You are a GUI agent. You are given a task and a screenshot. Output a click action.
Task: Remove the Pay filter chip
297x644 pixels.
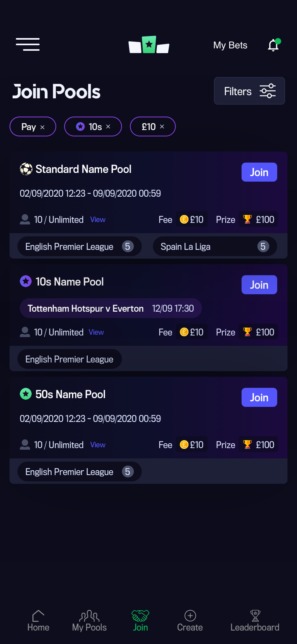click(42, 127)
